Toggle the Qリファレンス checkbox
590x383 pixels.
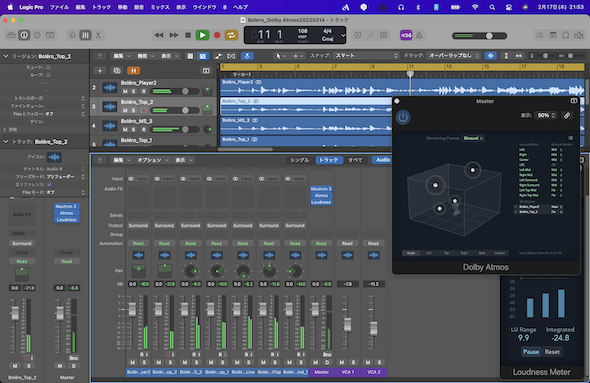click(x=49, y=184)
